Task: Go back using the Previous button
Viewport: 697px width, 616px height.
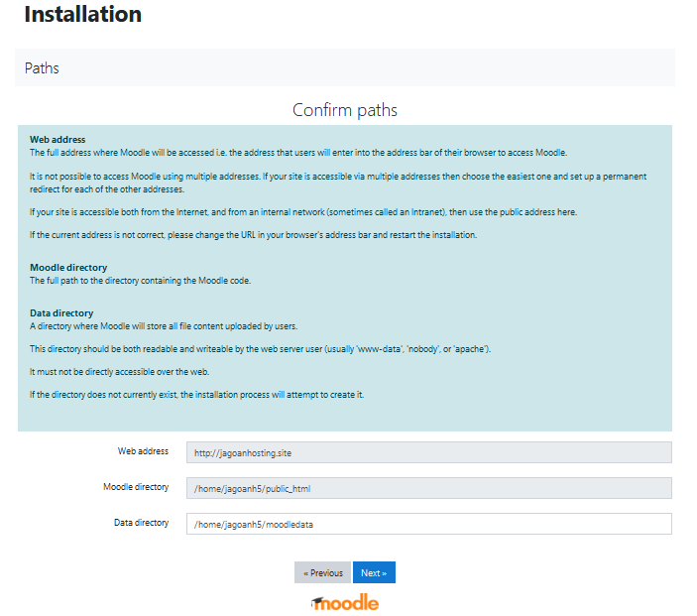Action: point(322,572)
